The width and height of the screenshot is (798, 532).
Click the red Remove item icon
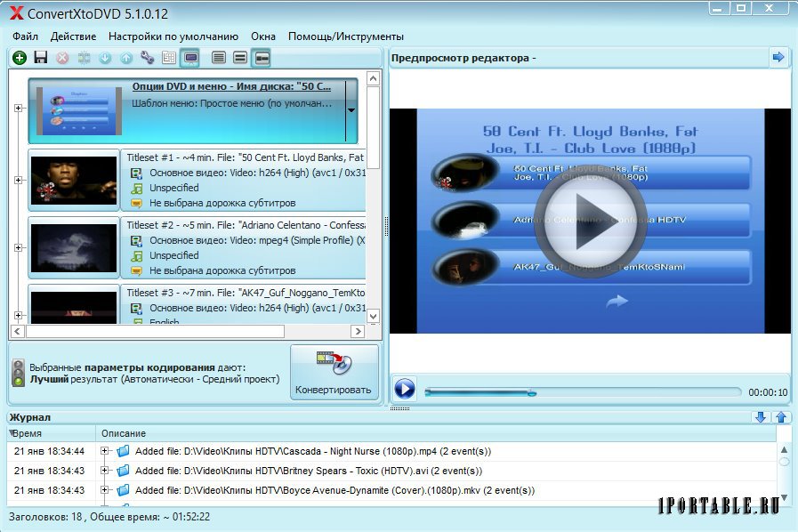(x=62, y=58)
